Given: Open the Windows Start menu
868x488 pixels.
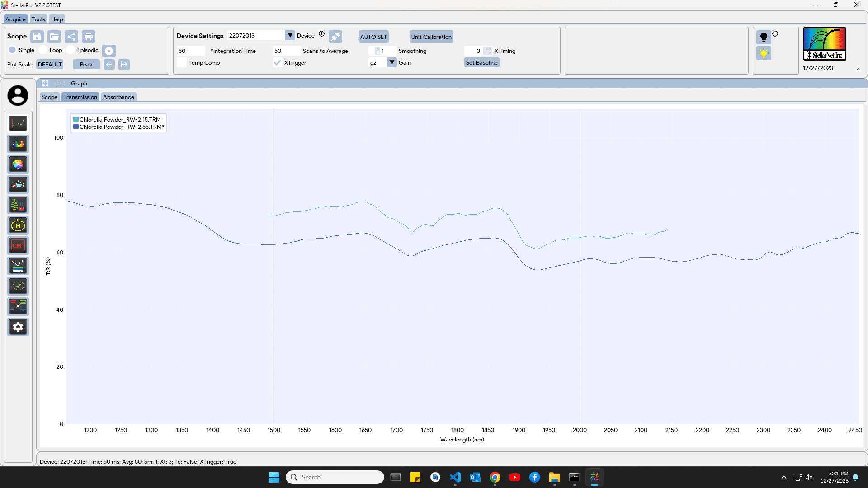Looking at the screenshot, I should click(274, 477).
